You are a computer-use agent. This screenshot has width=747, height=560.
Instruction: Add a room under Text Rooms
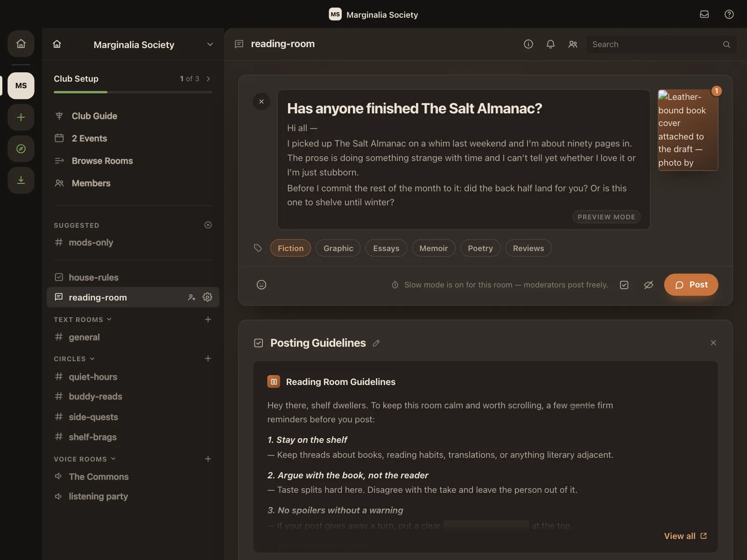(208, 319)
